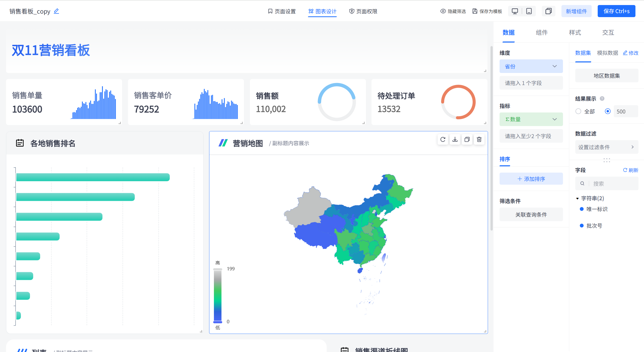
Task: Click the striped logo icon beside 营销地图
Action: tap(223, 143)
